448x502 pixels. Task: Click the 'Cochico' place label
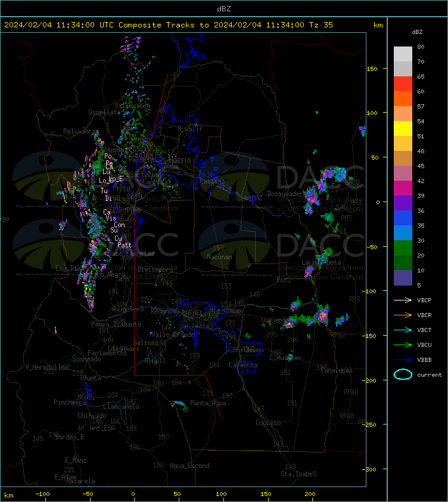pos(268,423)
